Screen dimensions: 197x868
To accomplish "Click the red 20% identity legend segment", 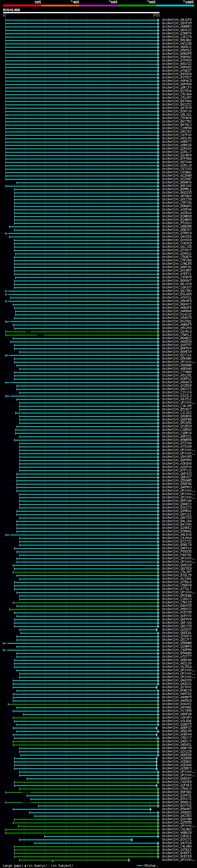I will [x=22, y=6].
